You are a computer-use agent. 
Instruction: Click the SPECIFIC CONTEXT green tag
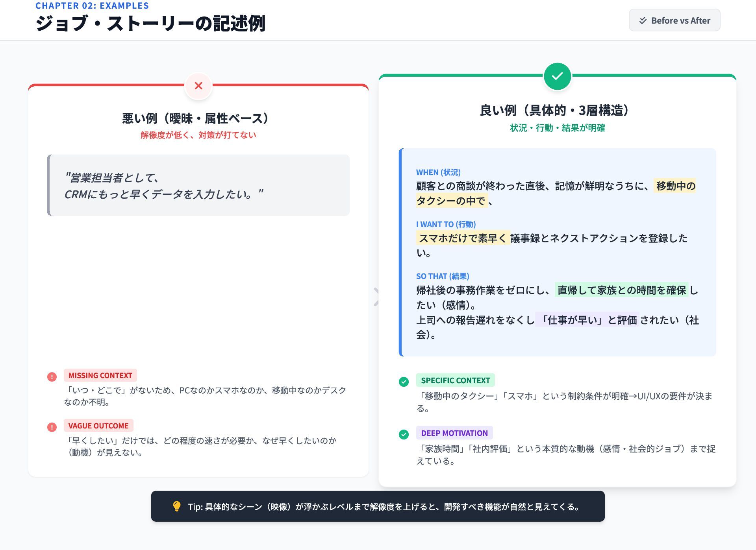pos(455,380)
